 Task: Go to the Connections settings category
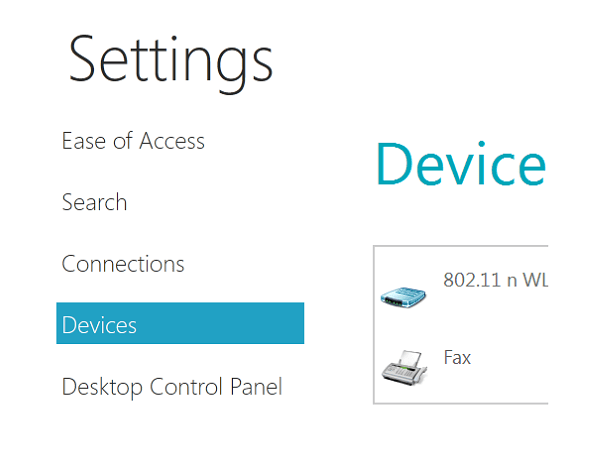pos(123,264)
